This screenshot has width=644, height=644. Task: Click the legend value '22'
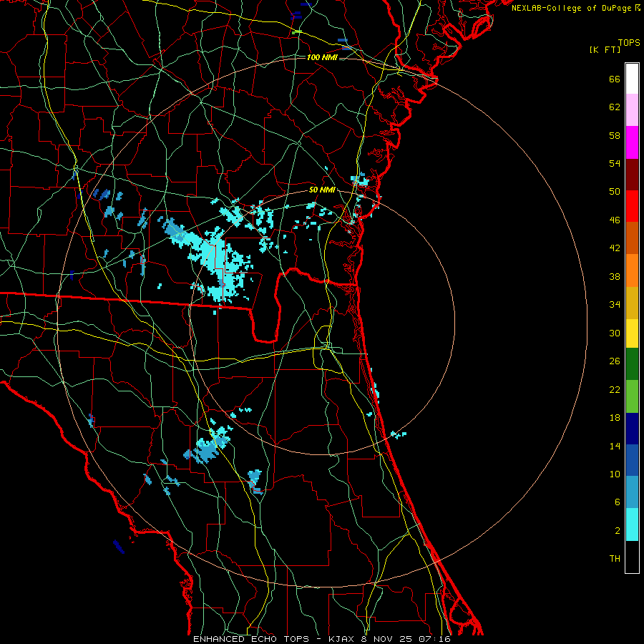(615, 389)
